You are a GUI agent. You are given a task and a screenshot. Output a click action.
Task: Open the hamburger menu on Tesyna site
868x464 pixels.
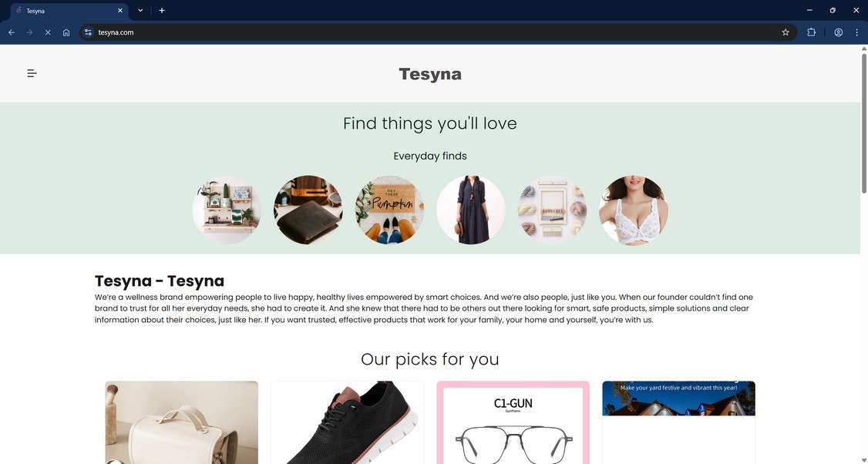pos(32,73)
